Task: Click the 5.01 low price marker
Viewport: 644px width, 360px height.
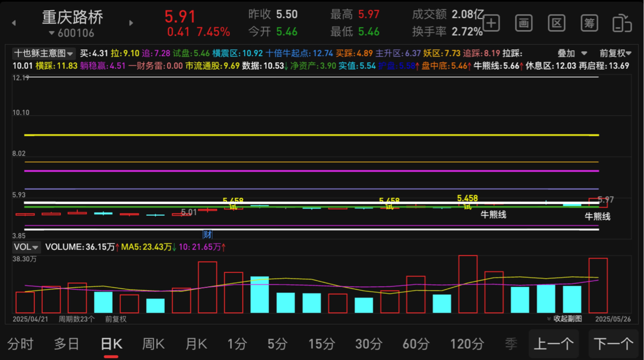Action: tap(189, 212)
